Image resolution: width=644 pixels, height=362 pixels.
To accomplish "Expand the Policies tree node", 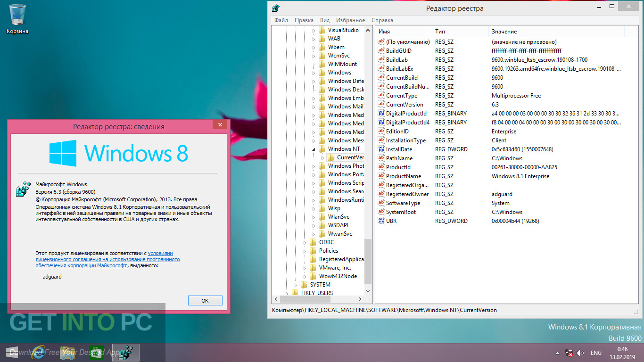I will [x=305, y=251].
